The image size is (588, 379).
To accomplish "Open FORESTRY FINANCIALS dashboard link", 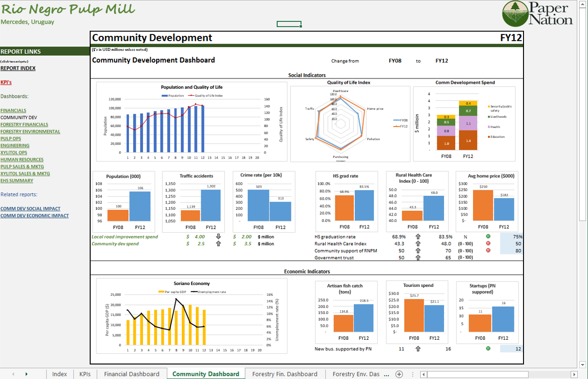I will (x=24, y=125).
